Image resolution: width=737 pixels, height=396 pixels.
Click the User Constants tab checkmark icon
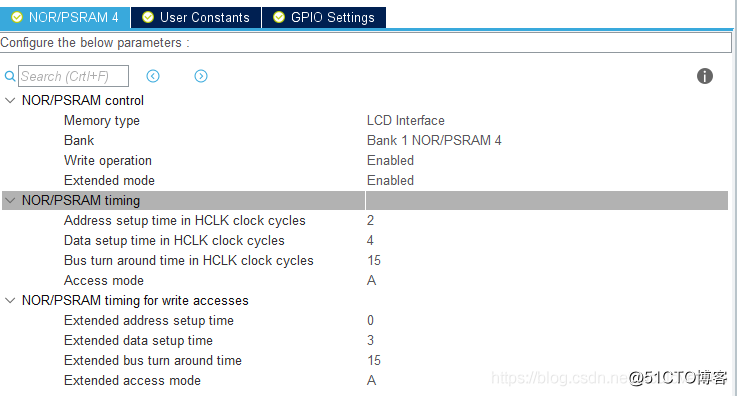(x=148, y=17)
